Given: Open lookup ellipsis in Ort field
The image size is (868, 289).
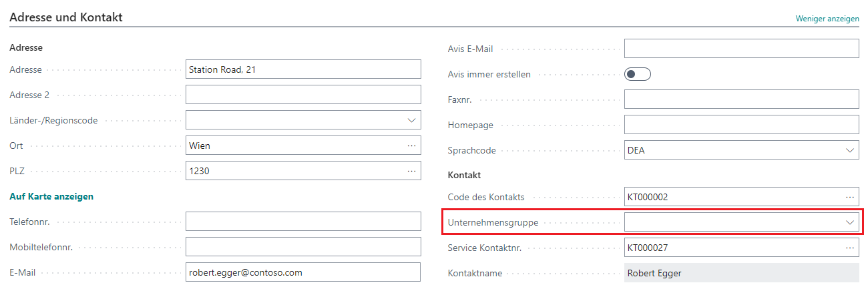Looking at the screenshot, I should (x=411, y=146).
